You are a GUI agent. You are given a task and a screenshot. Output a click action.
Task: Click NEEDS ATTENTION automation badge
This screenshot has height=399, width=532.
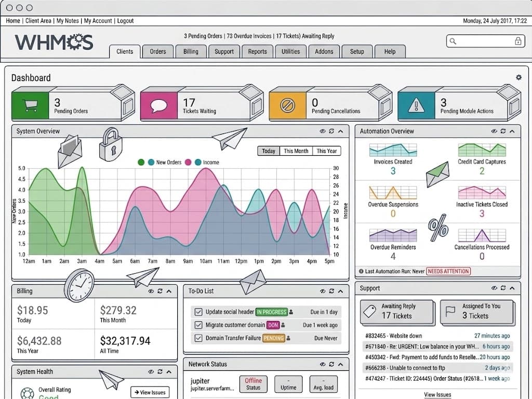tap(448, 271)
